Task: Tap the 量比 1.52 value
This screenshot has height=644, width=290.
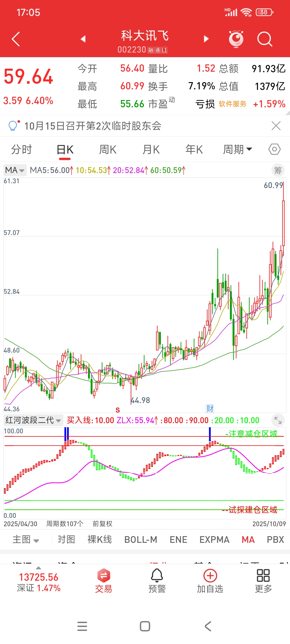Action: (x=206, y=68)
